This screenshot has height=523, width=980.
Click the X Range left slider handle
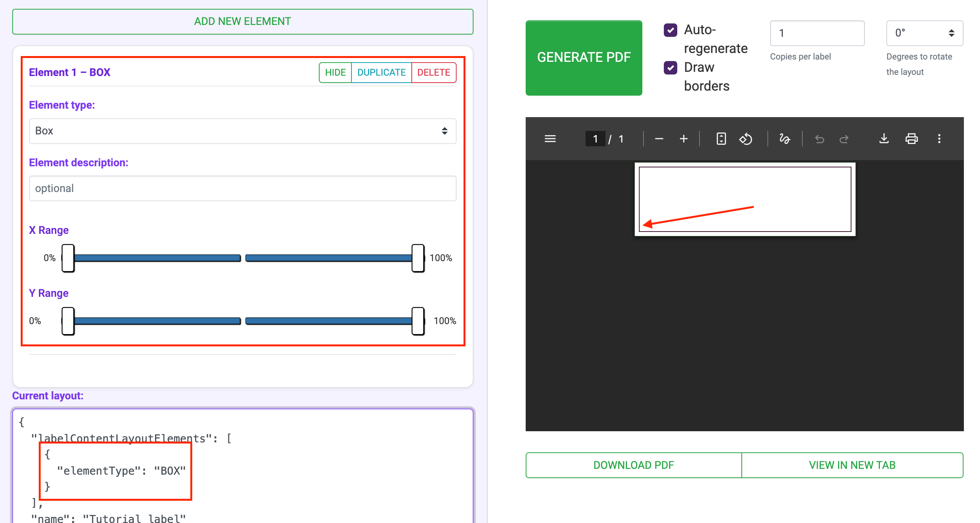tap(68, 258)
